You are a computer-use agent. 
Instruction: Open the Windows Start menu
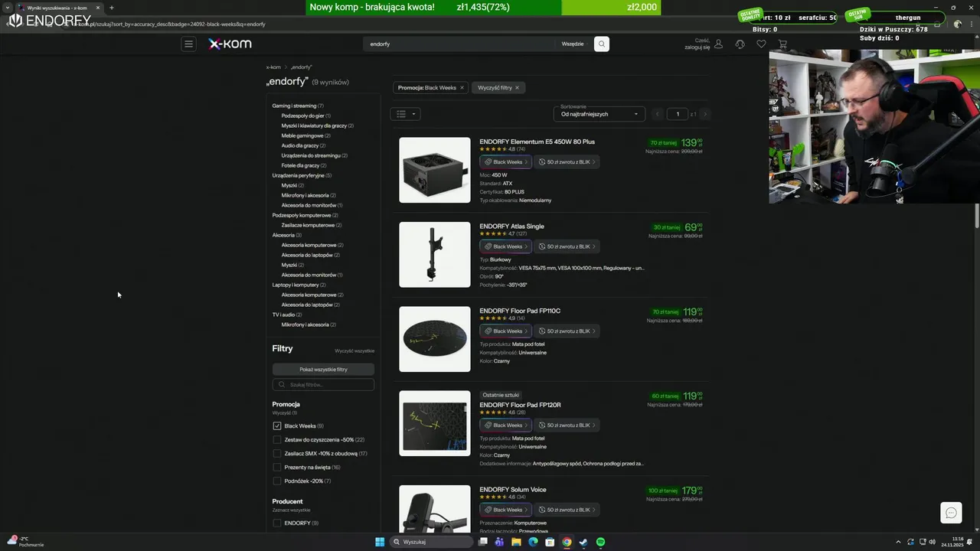(380, 542)
